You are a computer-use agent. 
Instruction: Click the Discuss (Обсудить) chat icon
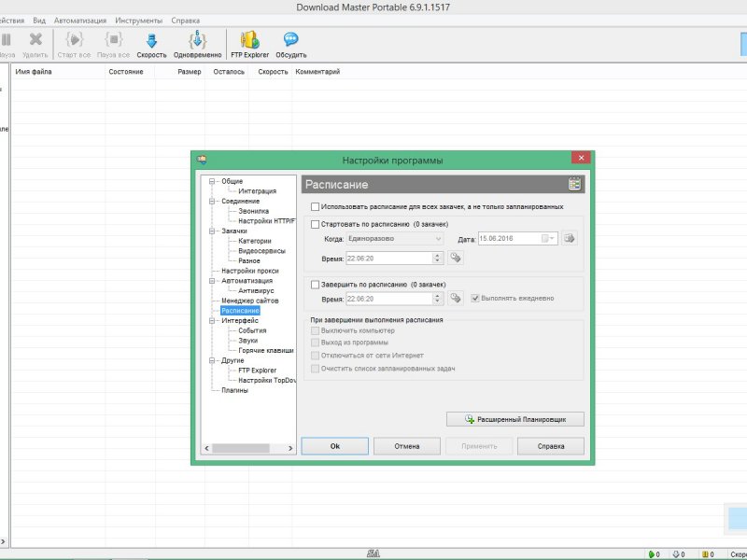[290, 39]
